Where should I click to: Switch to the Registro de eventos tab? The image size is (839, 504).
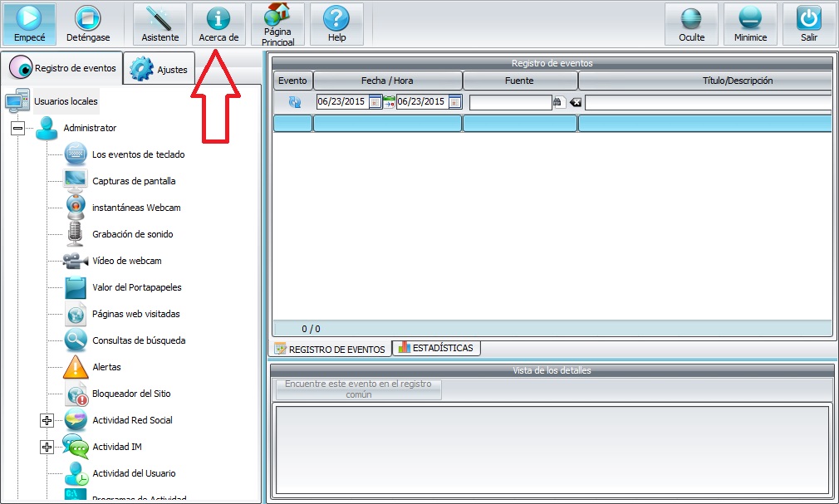(61, 68)
